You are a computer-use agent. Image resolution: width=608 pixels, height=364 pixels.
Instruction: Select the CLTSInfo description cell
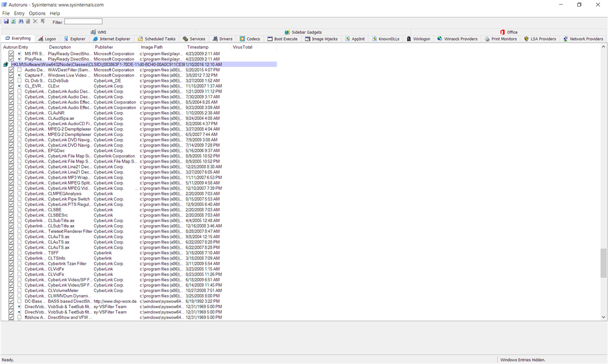[x=56, y=258]
